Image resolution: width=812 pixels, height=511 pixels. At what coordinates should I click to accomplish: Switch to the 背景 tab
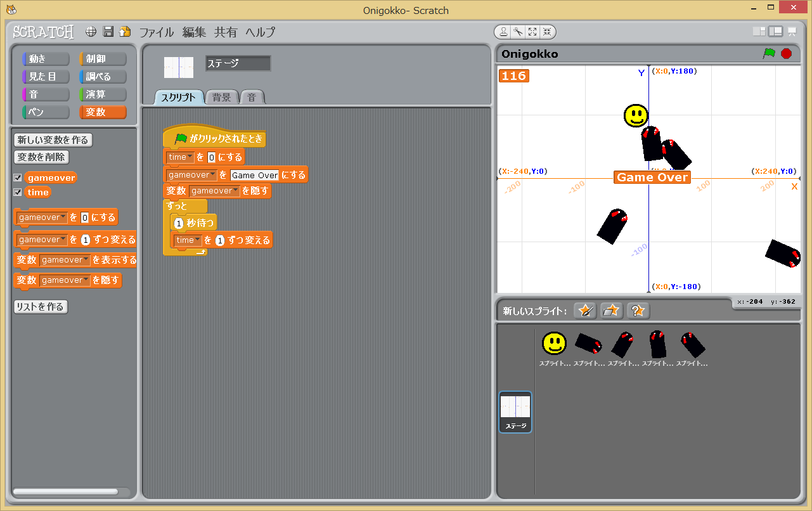(x=222, y=98)
